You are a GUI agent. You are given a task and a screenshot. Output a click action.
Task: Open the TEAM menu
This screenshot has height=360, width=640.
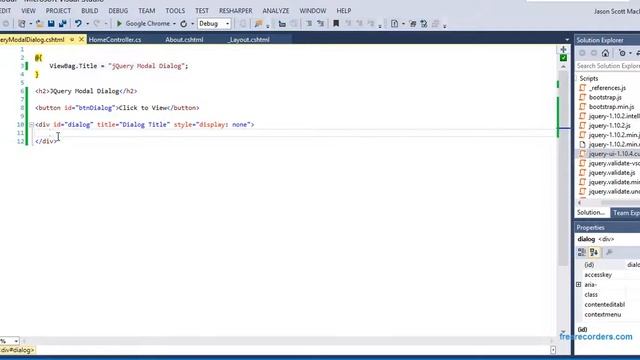point(147,11)
